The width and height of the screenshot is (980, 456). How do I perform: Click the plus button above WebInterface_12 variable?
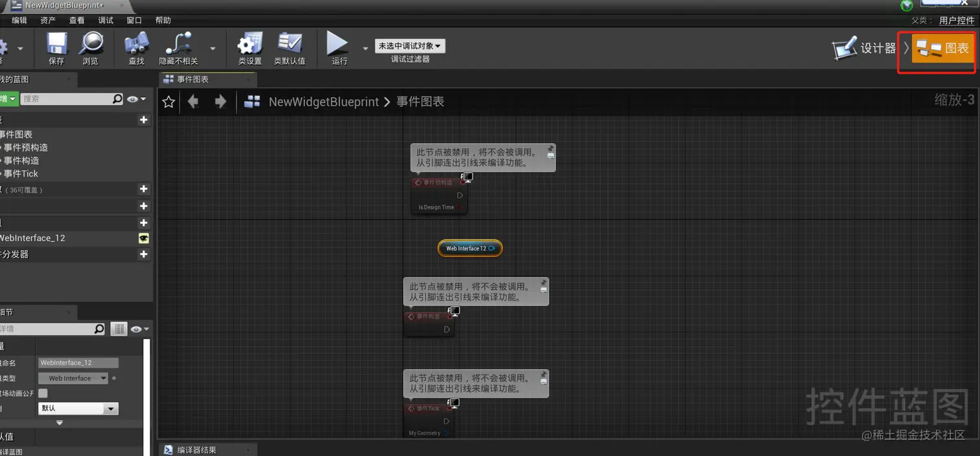coord(144,223)
